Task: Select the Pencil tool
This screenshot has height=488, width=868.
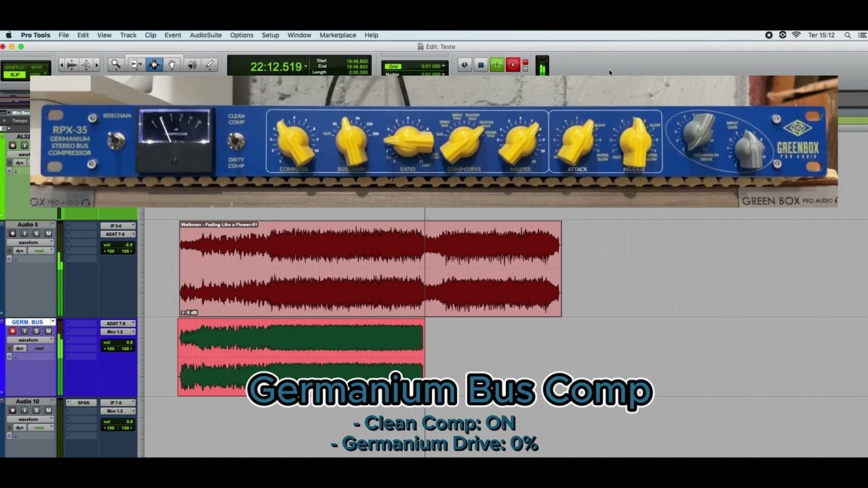Action: click(x=210, y=64)
